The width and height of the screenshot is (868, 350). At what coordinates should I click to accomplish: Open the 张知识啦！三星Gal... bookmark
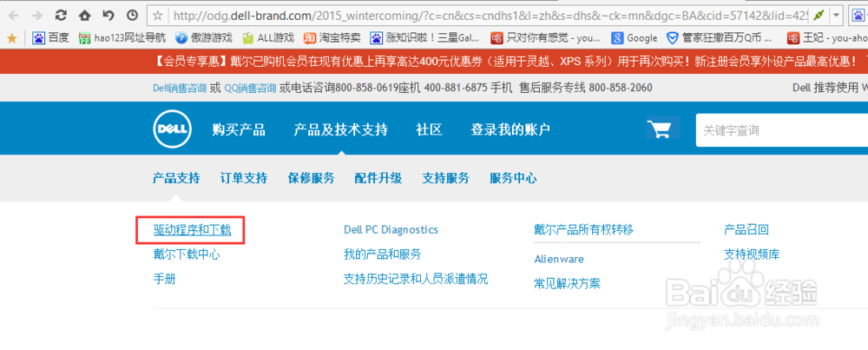coord(425,38)
